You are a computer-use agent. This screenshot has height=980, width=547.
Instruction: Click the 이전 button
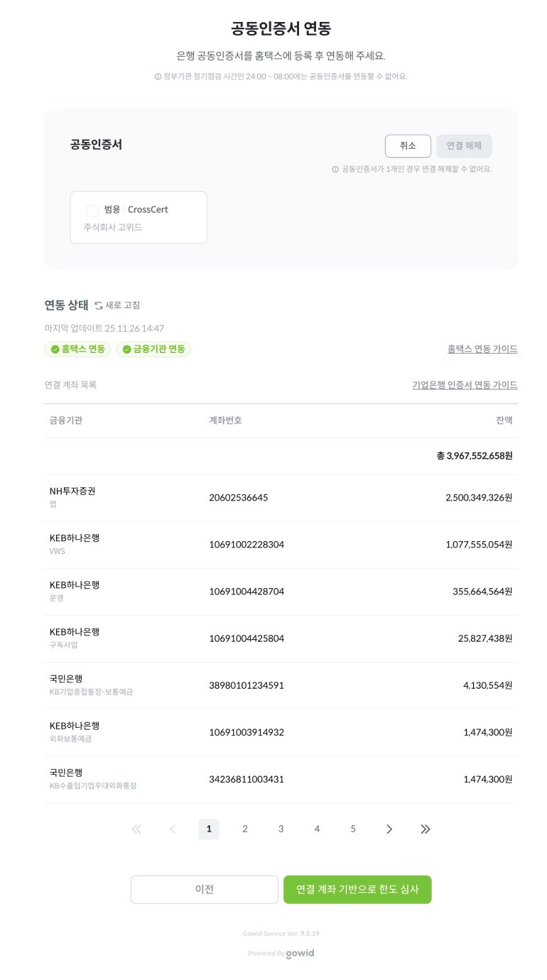(204, 889)
